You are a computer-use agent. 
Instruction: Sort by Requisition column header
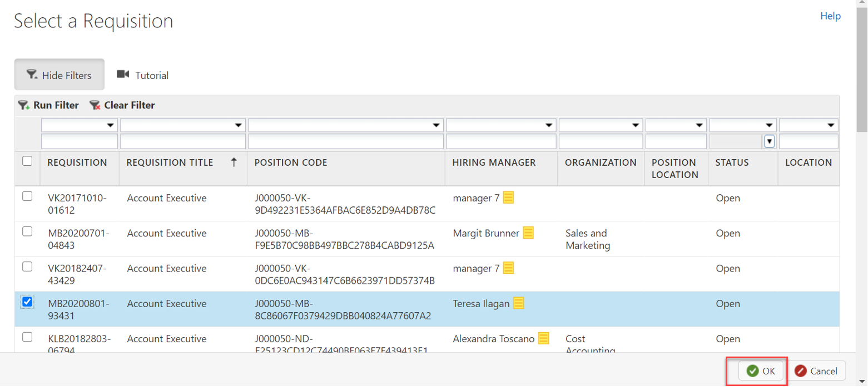coord(77,162)
